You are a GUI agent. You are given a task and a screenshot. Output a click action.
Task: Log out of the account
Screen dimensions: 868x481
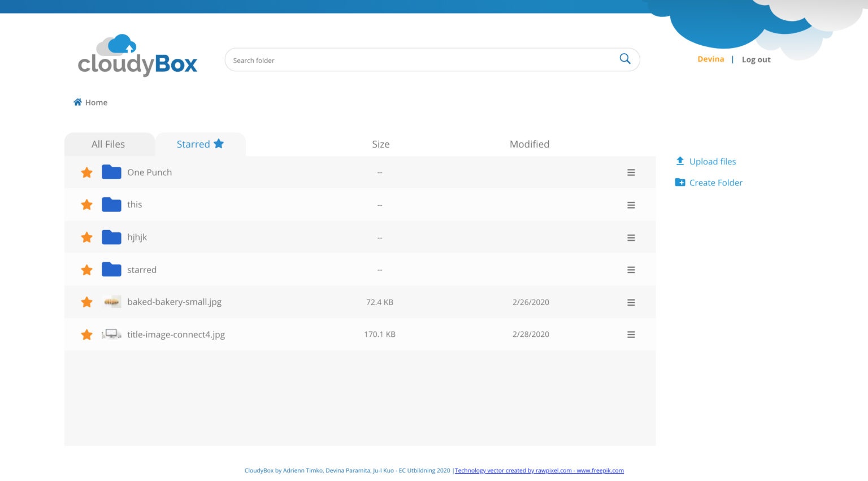[x=756, y=59]
